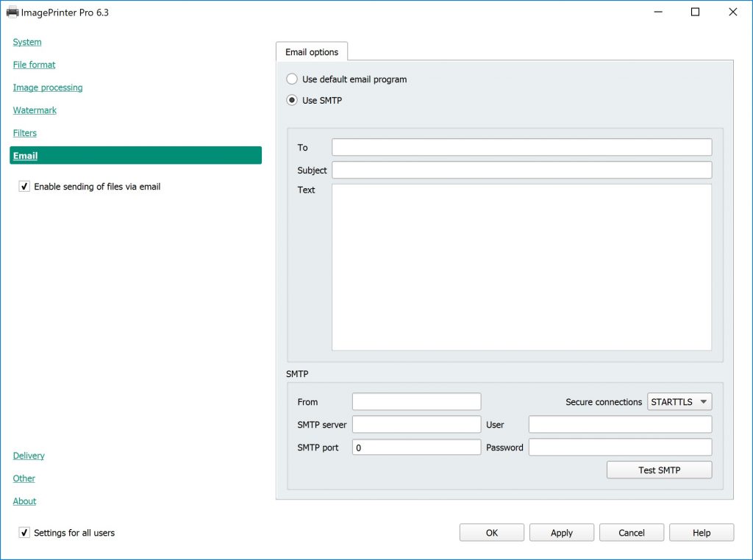
Task: Click the ImagePrinter Pro printer icon
Action: click(13, 12)
